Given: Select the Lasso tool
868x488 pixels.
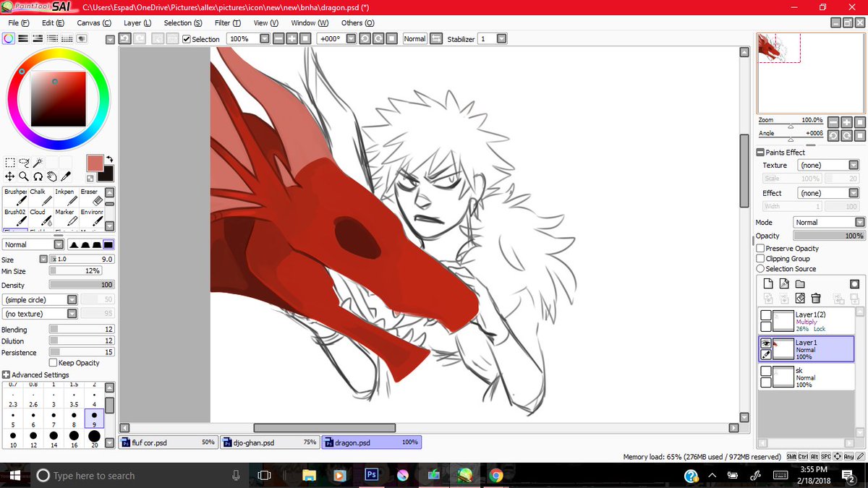Looking at the screenshot, I should pyautogui.click(x=24, y=163).
